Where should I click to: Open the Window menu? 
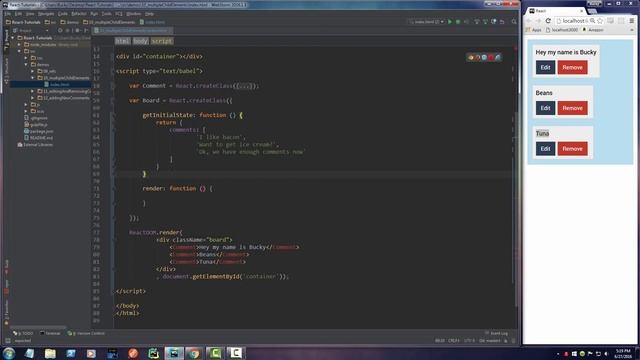pos(133,13)
